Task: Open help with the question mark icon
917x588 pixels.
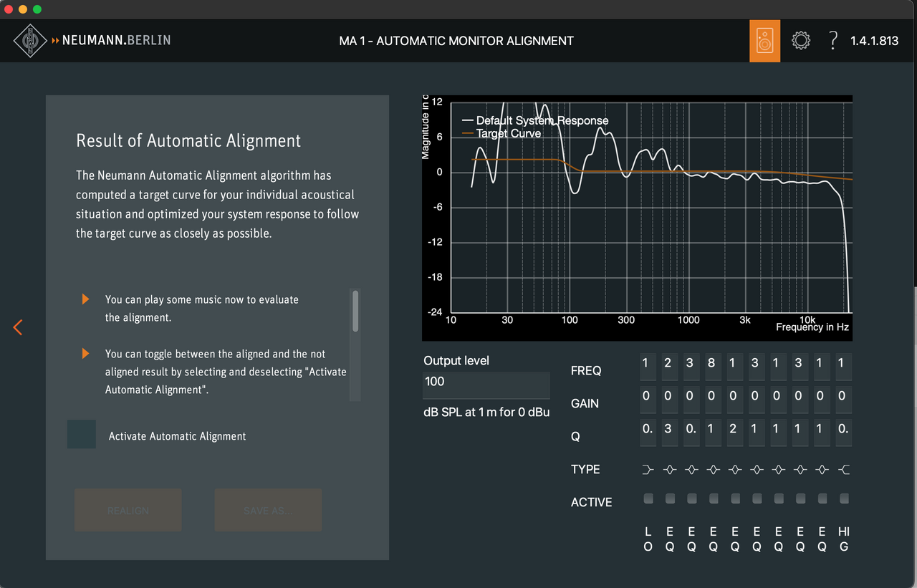Action: point(832,41)
